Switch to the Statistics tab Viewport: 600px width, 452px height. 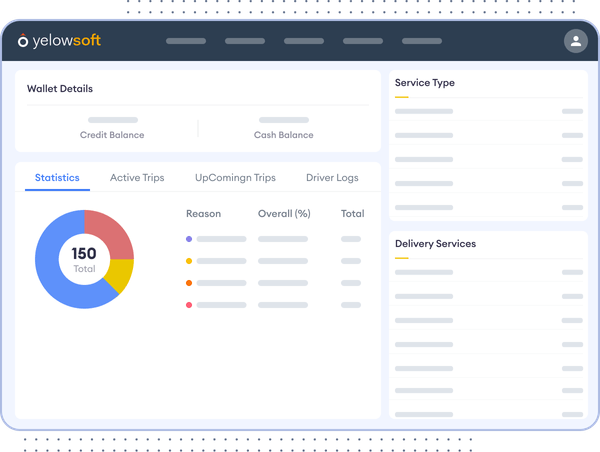(57, 178)
